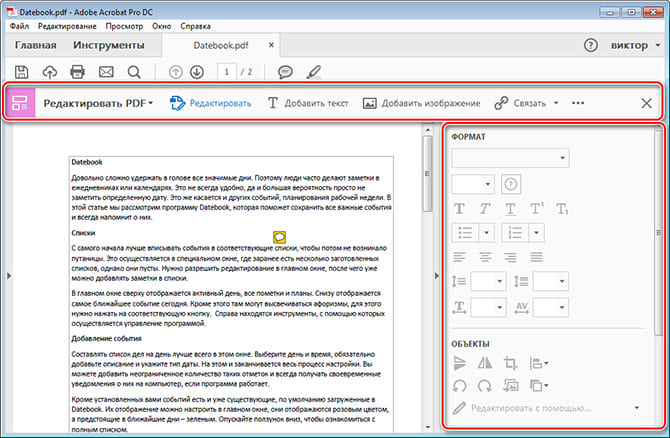This screenshot has height=438, width=670.
Task: Open the виктор account menu
Action: [x=635, y=45]
